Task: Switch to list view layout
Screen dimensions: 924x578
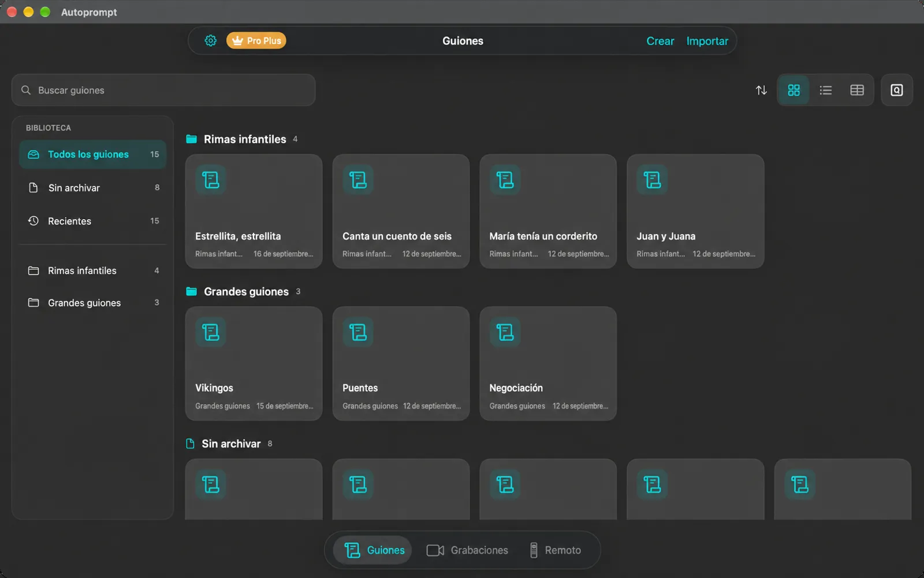Action: click(825, 90)
